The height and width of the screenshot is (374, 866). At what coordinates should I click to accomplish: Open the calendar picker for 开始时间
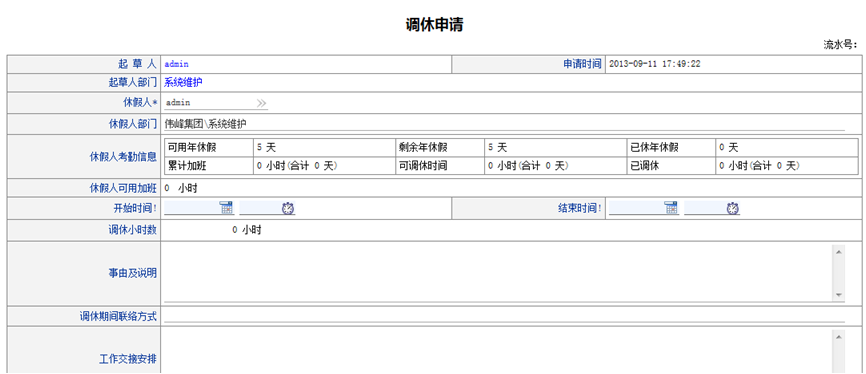pyautogui.click(x=226, y=208)
